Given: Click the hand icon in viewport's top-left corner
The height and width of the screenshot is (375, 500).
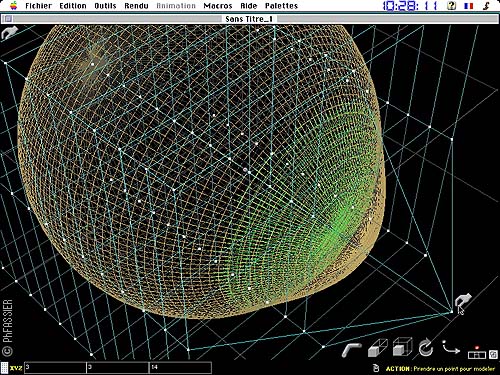Looking at the screenshot, I should 9,33.
